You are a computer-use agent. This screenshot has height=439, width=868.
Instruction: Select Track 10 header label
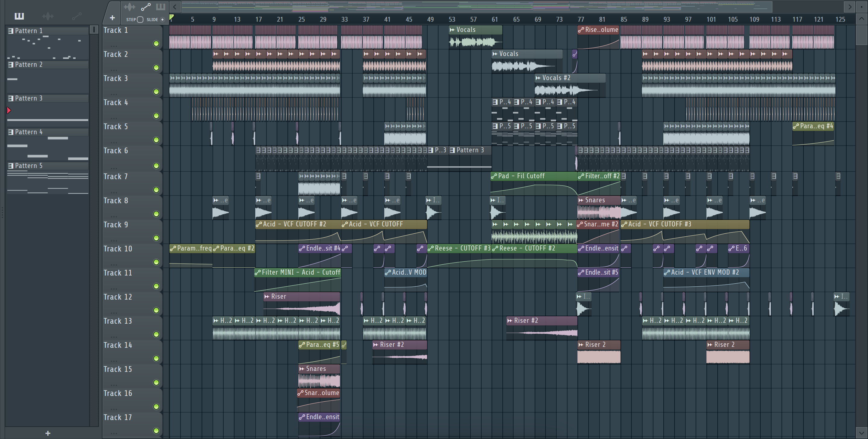pyautogui.click(x=118, y=249)
